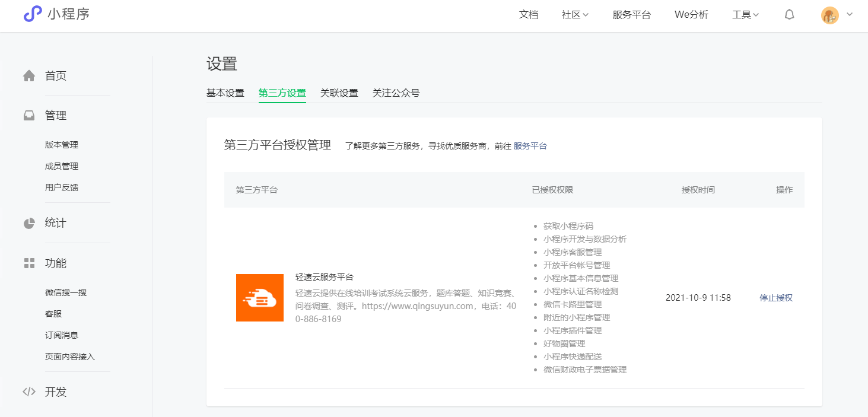Click the Mini Program logo icon
868x417 pixels.
33,14
